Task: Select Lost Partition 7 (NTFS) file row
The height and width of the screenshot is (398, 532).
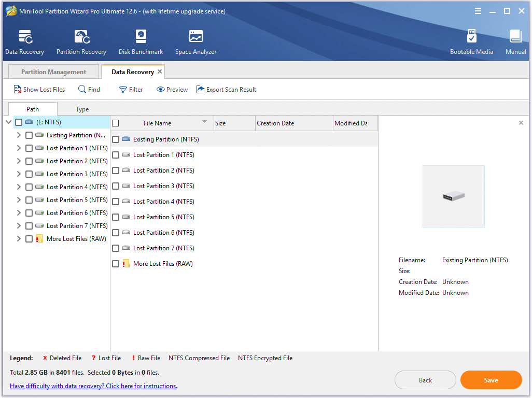Action: coord(244,248)
